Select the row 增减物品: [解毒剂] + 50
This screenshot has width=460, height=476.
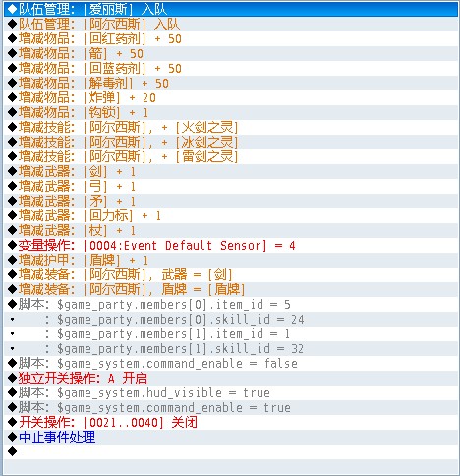231,83
